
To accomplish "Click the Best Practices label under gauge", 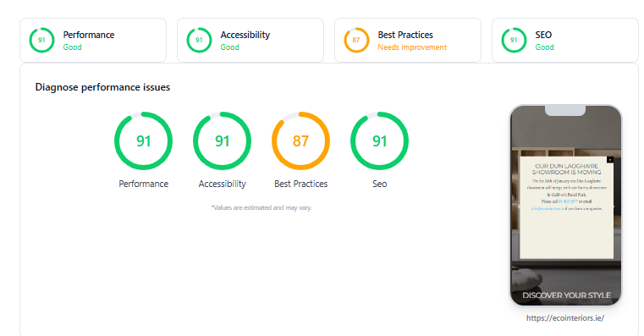I will pos(300,184).
